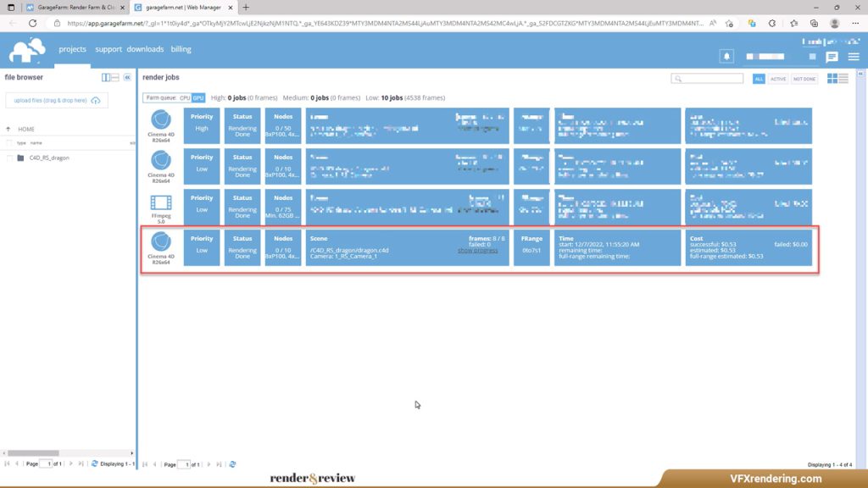Click the FRange 0to7s1 tile

pos(531,248)
